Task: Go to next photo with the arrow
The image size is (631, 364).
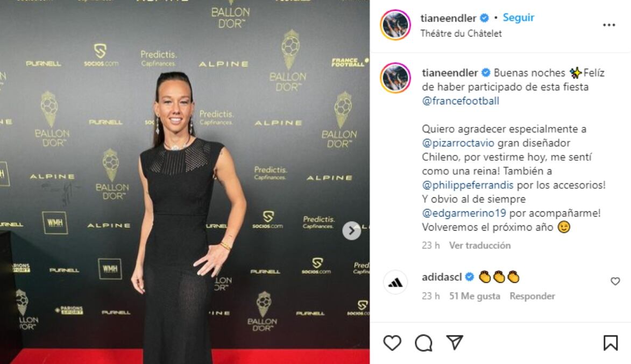Action: coord(351,231)
